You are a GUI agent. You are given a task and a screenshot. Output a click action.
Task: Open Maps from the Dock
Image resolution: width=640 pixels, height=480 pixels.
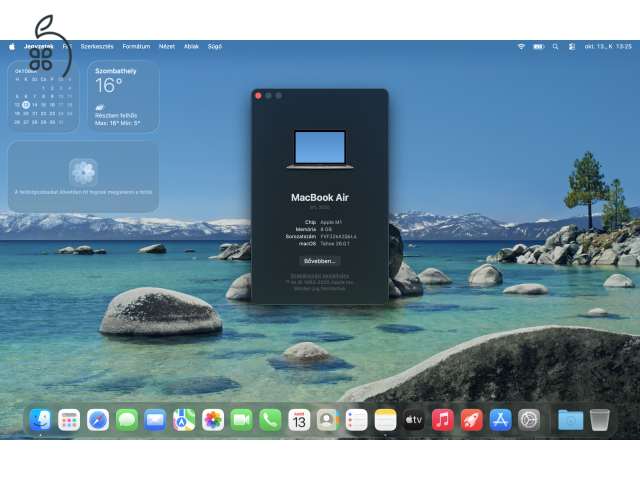tap(184, 420)
